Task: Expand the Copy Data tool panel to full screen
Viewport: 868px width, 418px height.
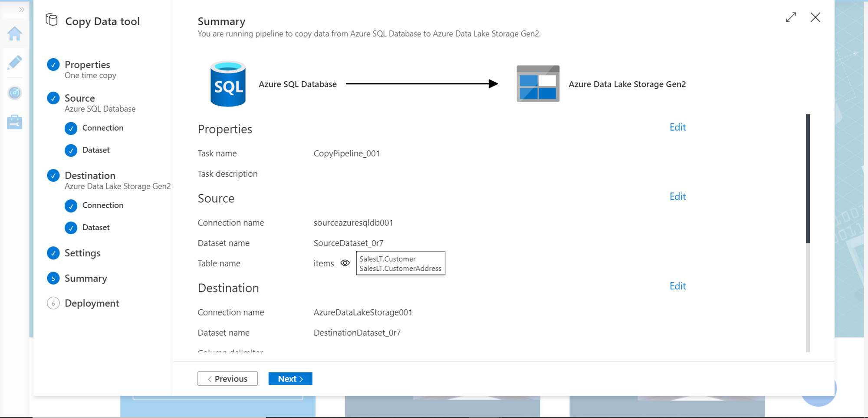Action: (x=791, y=17)
